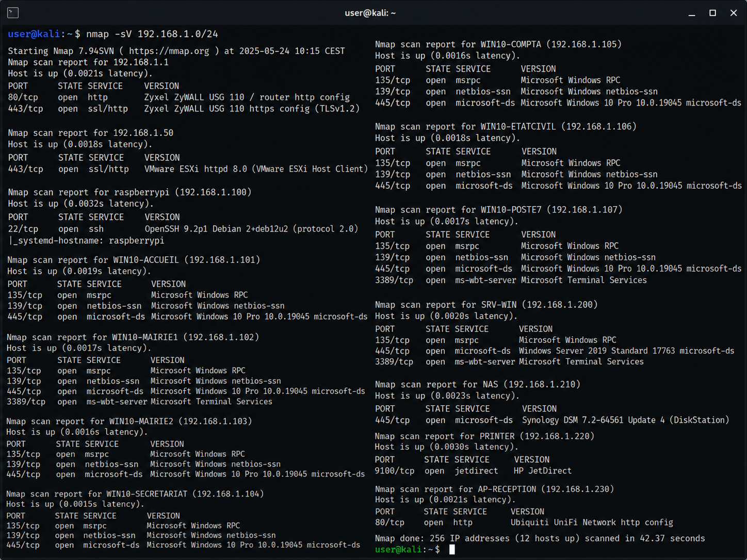Select 'Synology DSM 7.2-64561 Update 4' text

(593, 420)
